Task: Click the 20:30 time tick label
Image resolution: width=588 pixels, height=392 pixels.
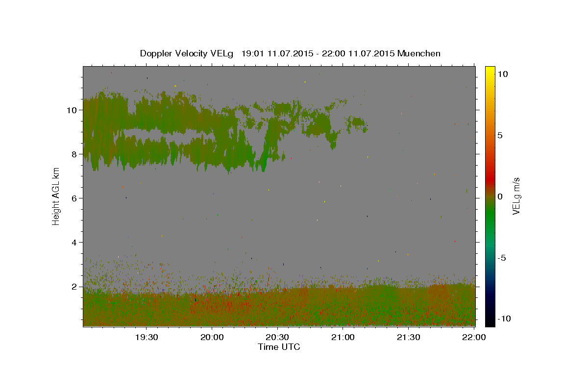Action: [277, 337]
